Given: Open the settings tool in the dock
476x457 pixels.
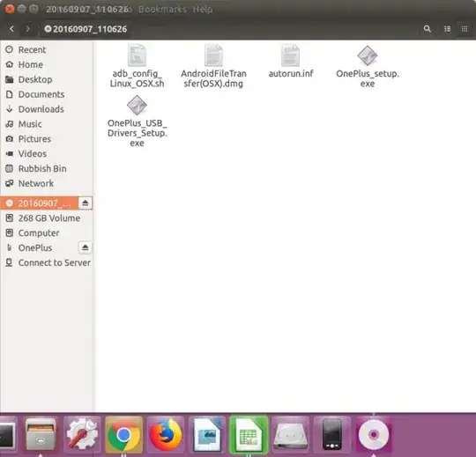Looking at the screenshot, I should (82, 434).
